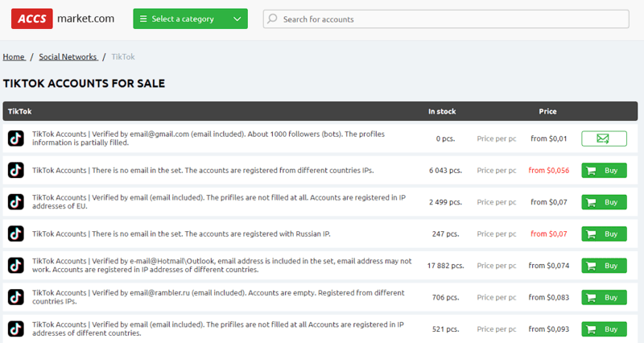Click the Price column header
644x343 pixels.
coord(547,111)
